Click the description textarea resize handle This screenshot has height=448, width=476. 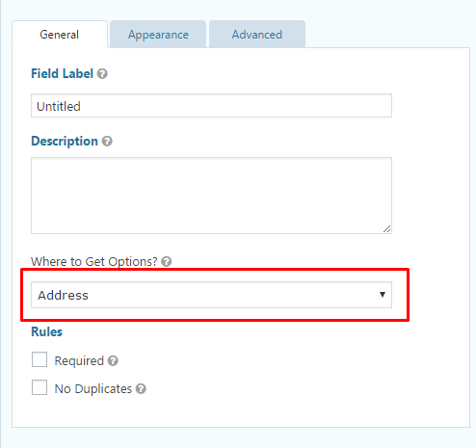tap(386, 229)
